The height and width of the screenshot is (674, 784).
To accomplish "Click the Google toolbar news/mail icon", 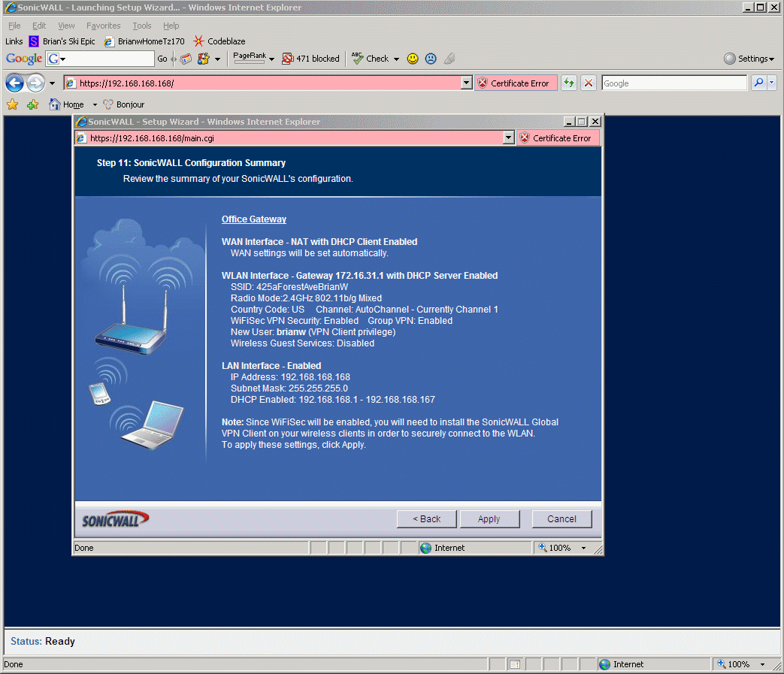I will 186,59.
